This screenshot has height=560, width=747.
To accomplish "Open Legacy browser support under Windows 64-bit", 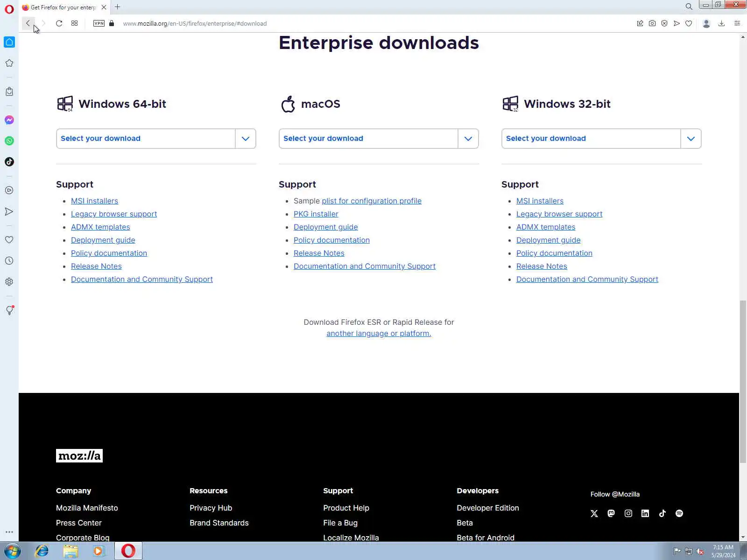I will pos(114,214).
